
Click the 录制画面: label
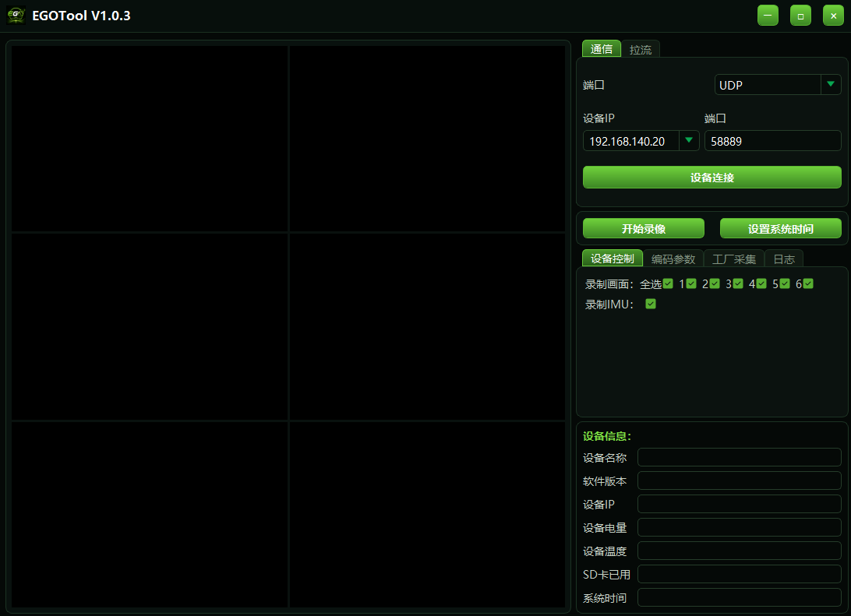pos(609,284)
